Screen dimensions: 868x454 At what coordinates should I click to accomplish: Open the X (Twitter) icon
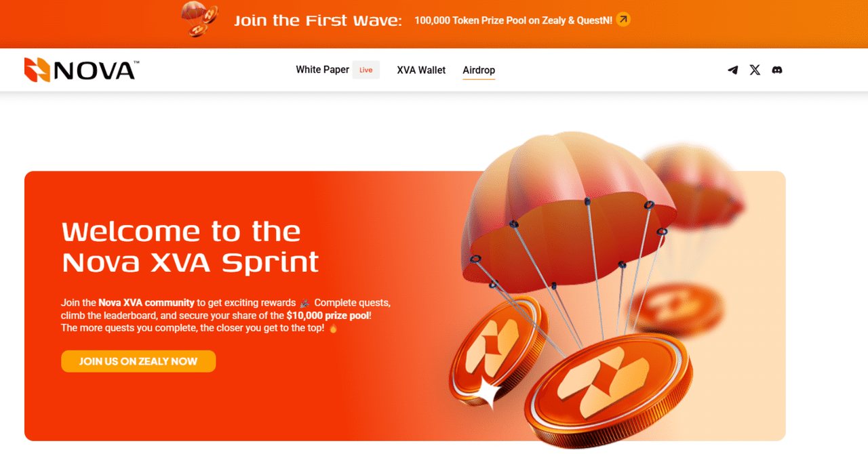pos(755,70)
